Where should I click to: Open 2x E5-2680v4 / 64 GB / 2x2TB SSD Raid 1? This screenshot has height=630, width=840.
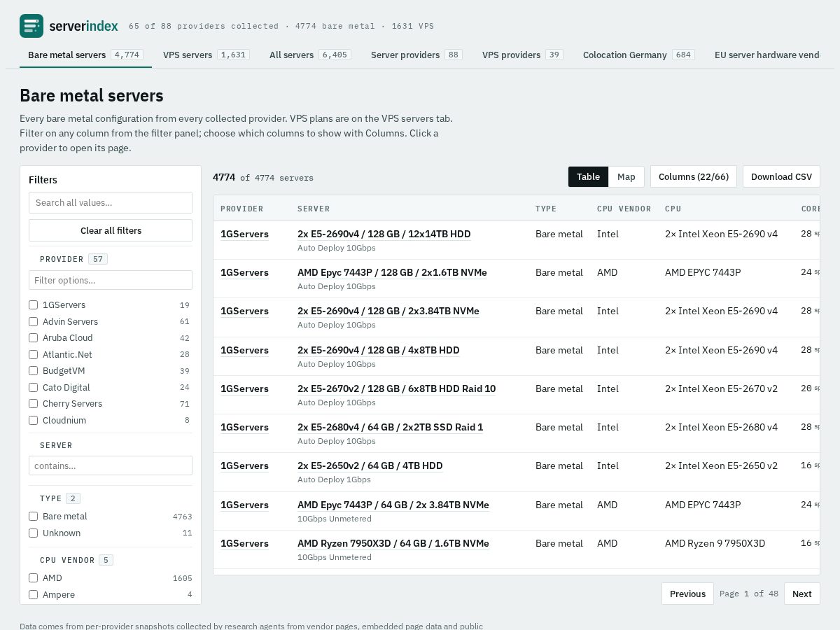(x=391, y=427)
